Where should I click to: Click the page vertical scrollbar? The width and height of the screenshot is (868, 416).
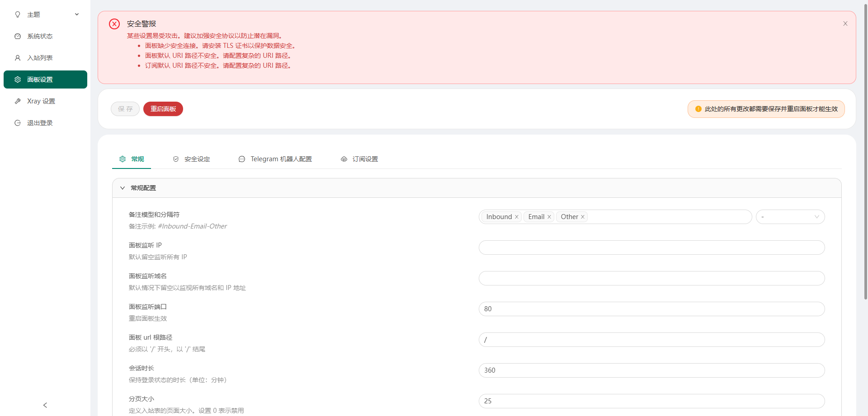click(x=865, y=151)
